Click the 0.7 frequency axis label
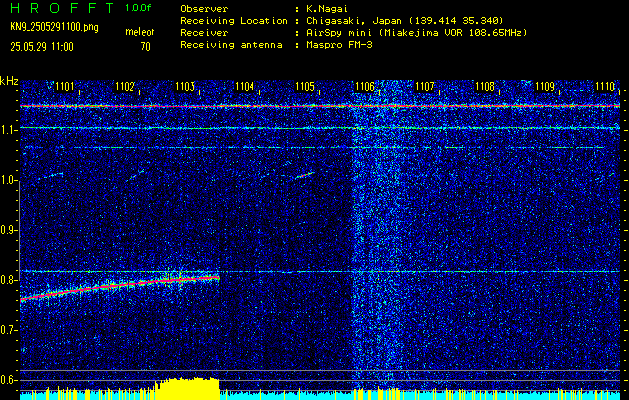629x400 pixels. point(7,331)
